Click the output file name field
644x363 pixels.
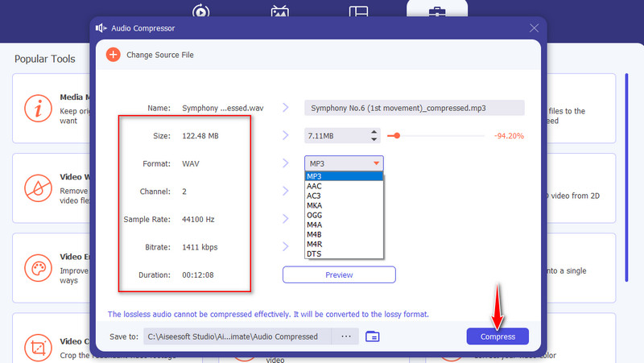[x=414, y=108]
